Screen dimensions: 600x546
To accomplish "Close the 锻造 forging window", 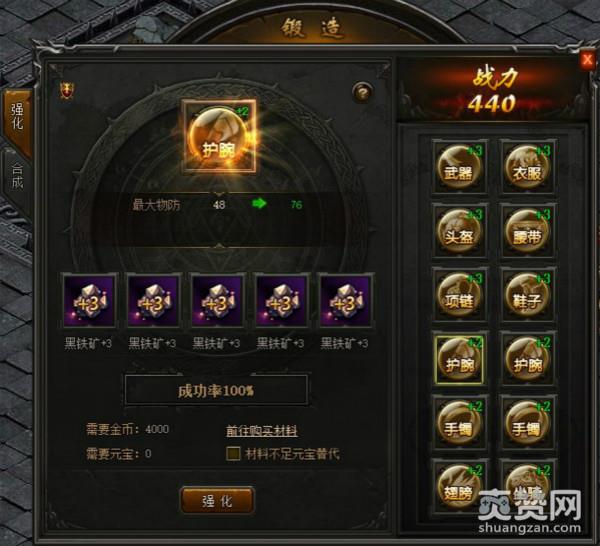I will click(587, 60).
